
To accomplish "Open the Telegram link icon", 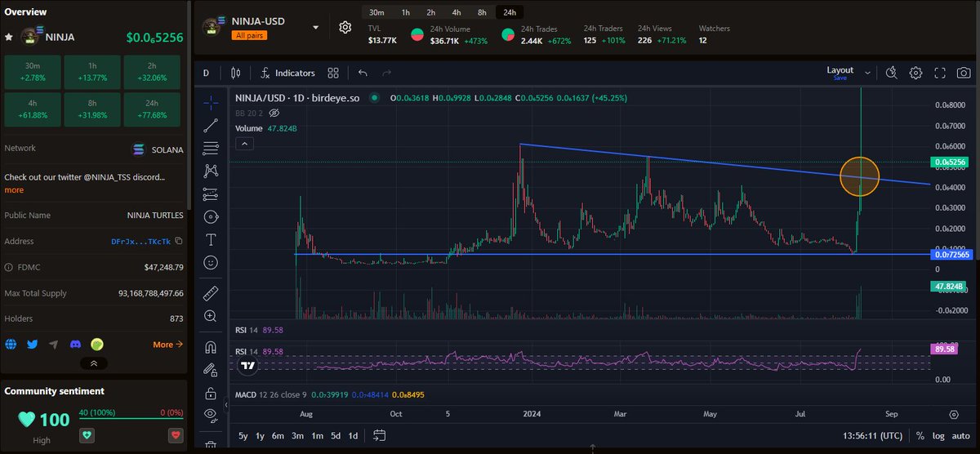I will pos(54,345).
